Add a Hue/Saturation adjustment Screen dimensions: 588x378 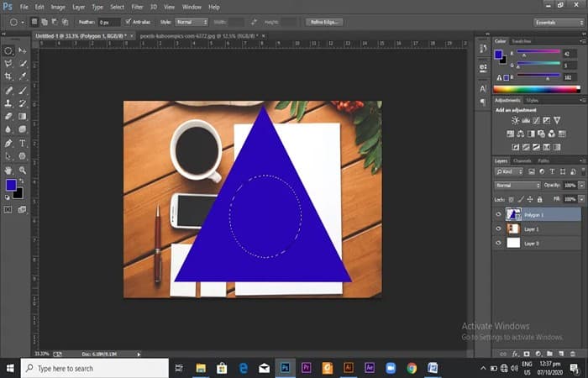pos(510,134)
